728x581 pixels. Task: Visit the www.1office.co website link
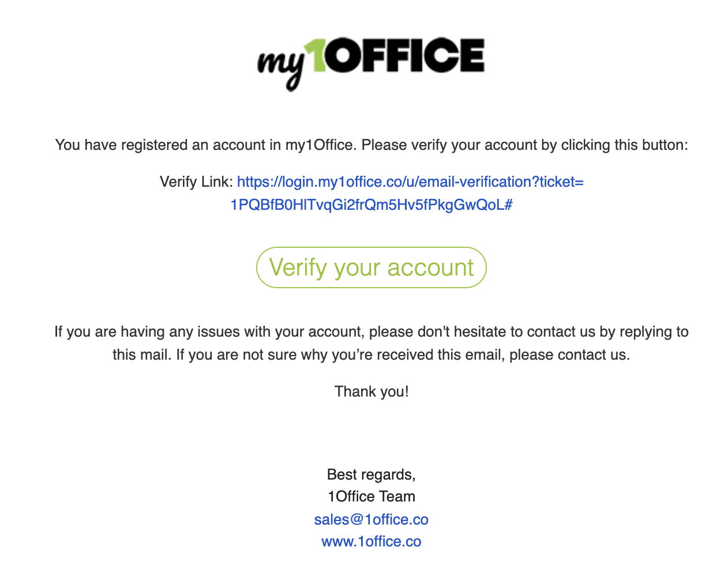(371, 542)
